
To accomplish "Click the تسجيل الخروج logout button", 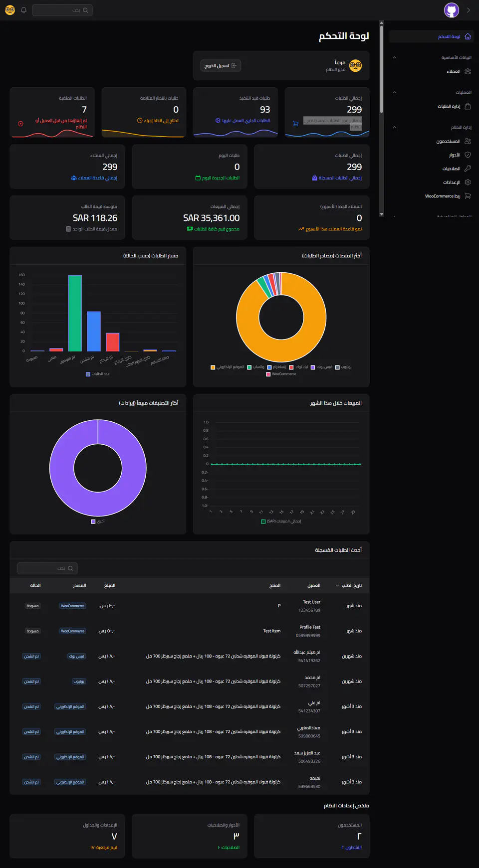I will tap(221, 66).
